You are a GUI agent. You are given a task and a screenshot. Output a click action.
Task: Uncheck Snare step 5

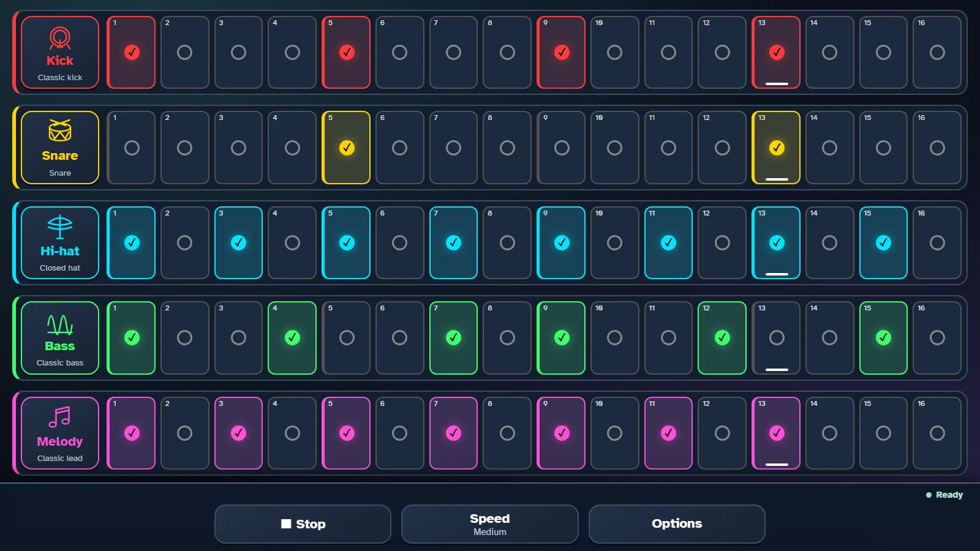pyautogui.click(x=346, y=148)
